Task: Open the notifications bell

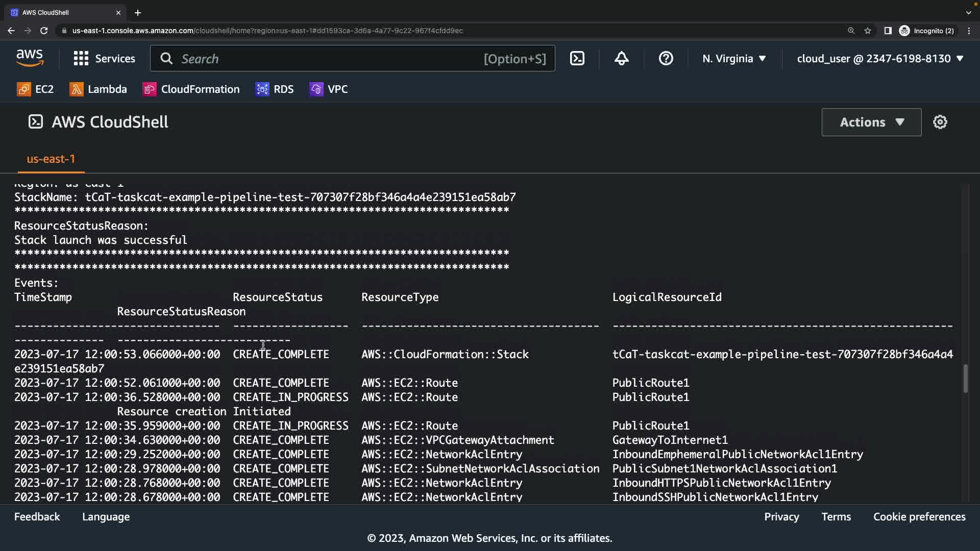Action: point(621,59)
